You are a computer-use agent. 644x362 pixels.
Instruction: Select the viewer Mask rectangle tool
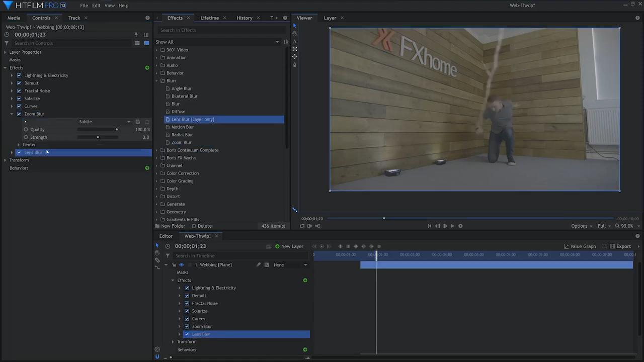(295, 49)
